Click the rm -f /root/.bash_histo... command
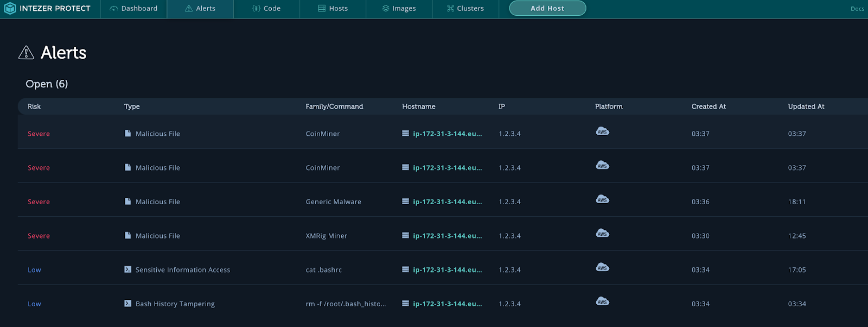Screen dimensions: 868x327 click(x=346, y=304)
